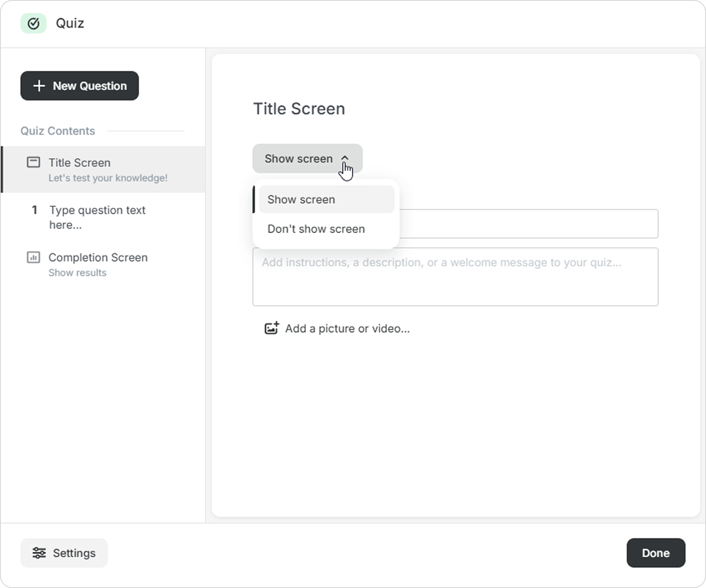Click the green Quiz checkmark icon
Image resolution: width=706 pixels, height=588 pixels.
(33, 23)
